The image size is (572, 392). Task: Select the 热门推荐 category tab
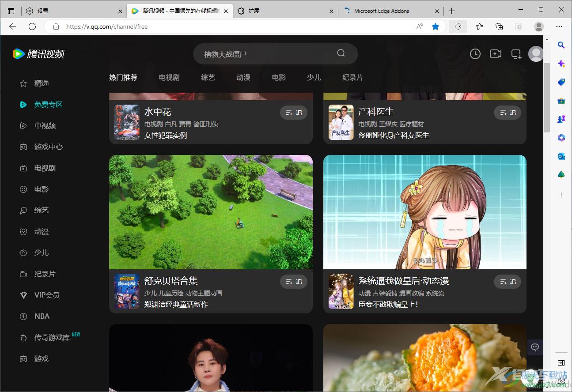(123, 77)
